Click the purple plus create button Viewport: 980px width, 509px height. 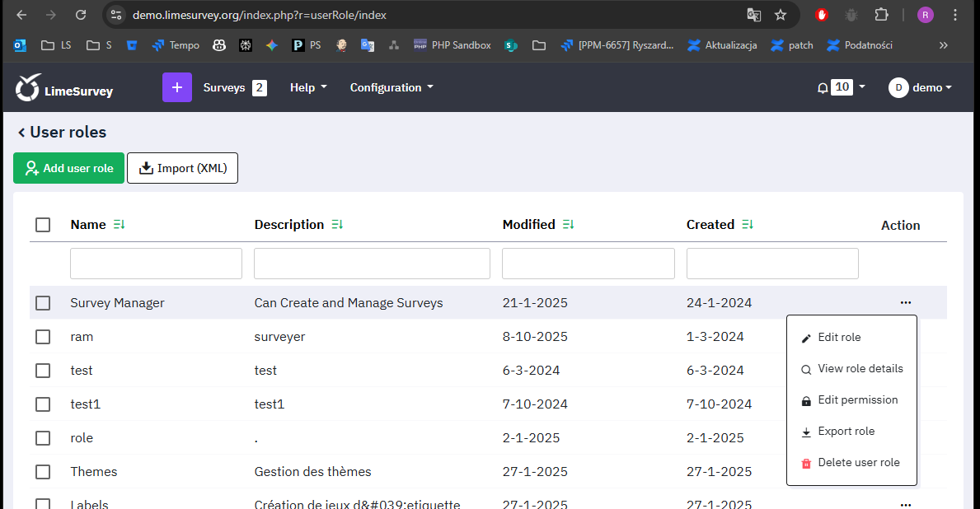click(176, 87)
